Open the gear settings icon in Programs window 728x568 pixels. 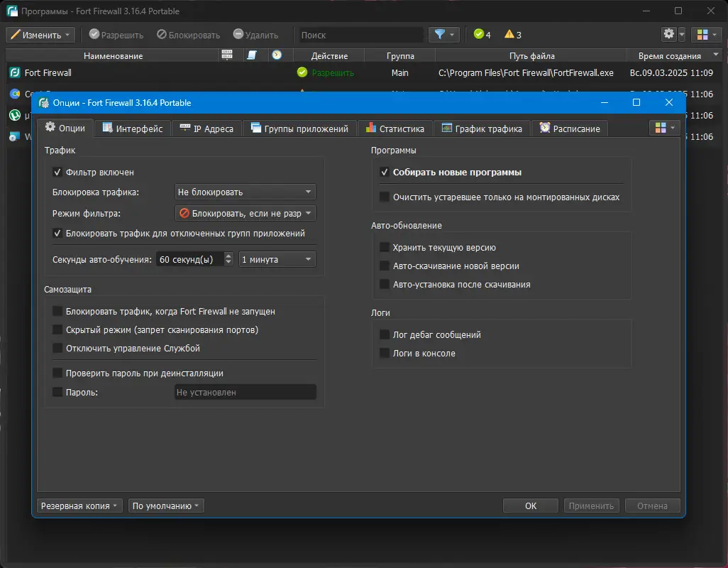[668, 34]
